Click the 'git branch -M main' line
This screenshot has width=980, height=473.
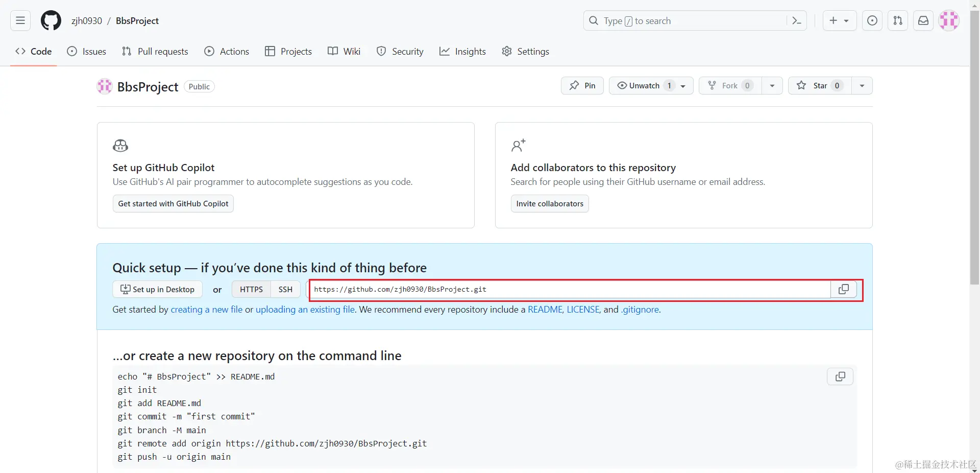pyautogui.click(x=162, y=431)
